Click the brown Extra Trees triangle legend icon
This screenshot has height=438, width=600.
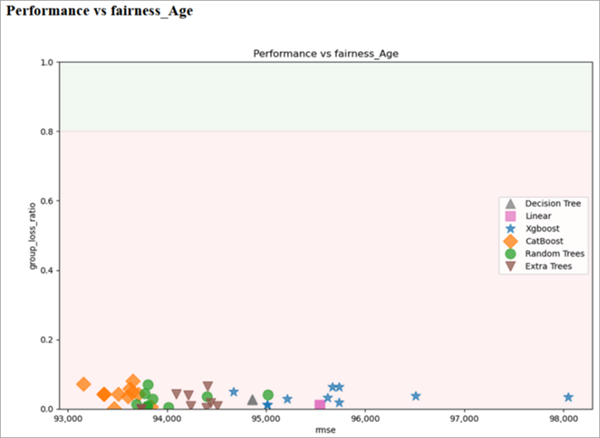click(x=511, y=267)
